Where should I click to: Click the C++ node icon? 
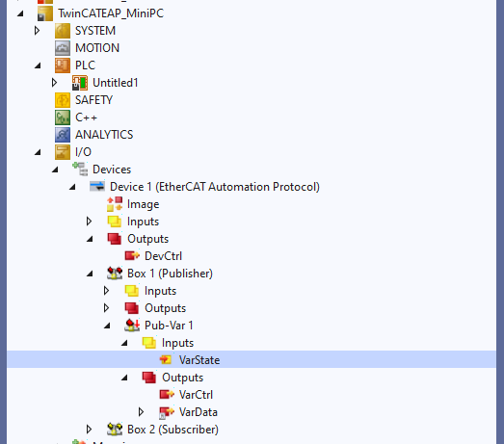63,118
